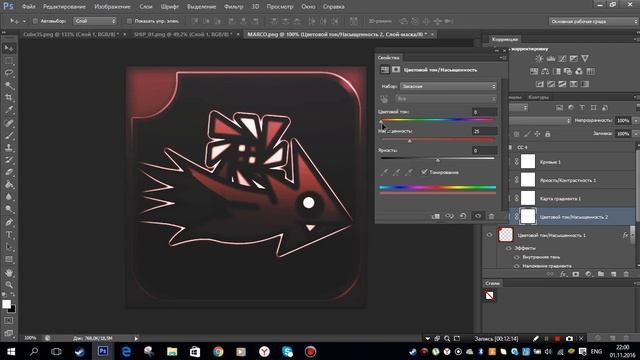Add a Levels adjustment from Corrections panel
This screenshot has height=360, width=640.
pos(551,59)
